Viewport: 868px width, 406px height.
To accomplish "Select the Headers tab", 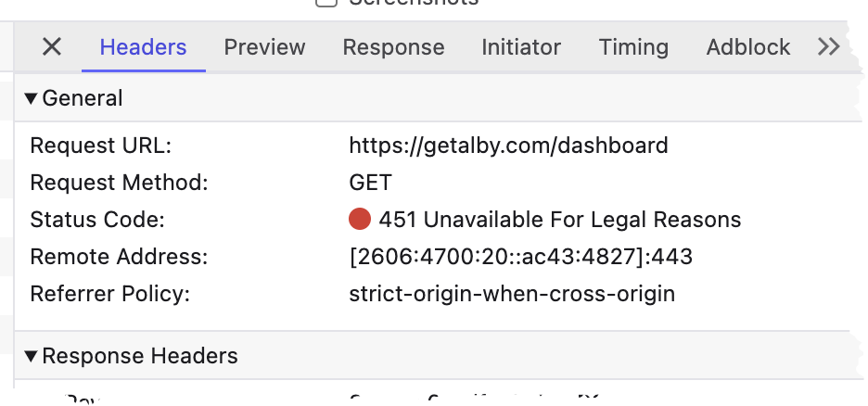I will tap(143, 47).
